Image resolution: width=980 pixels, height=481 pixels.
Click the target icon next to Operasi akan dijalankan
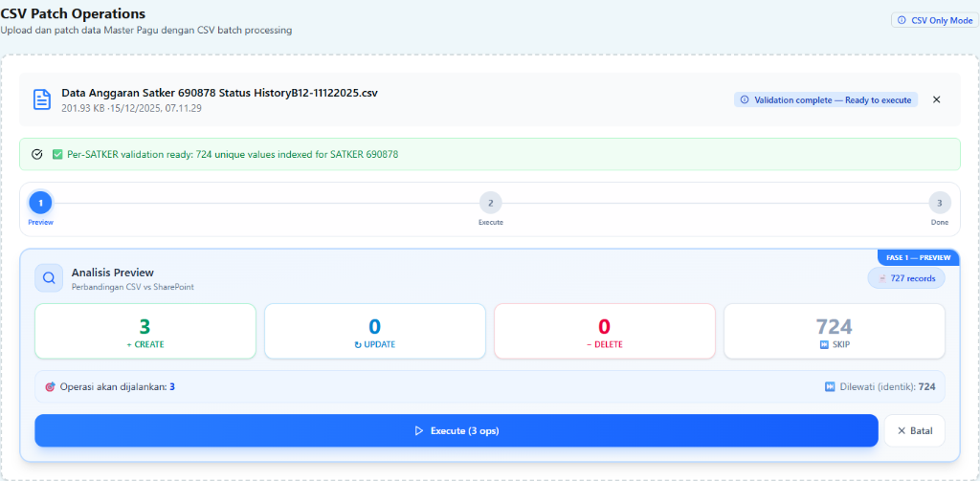coord(50,387)
